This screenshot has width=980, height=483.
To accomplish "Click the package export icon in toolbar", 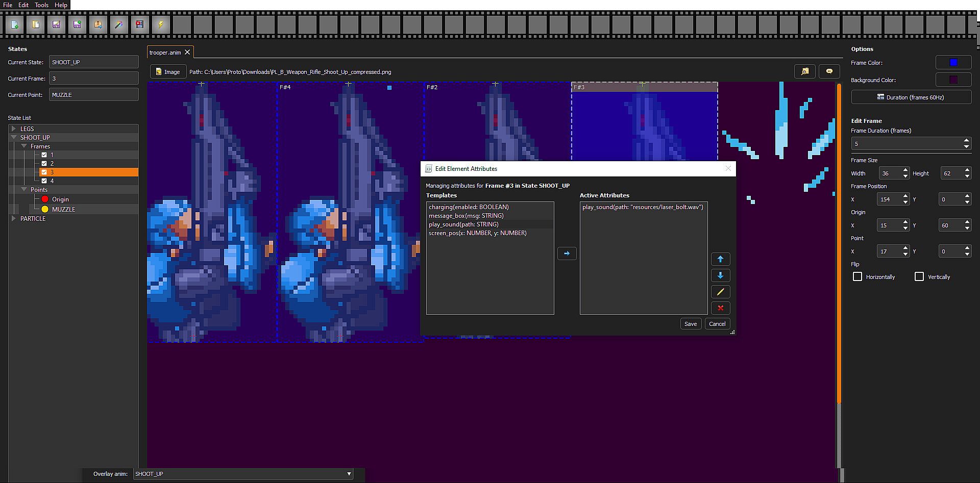I will [98, 24].
